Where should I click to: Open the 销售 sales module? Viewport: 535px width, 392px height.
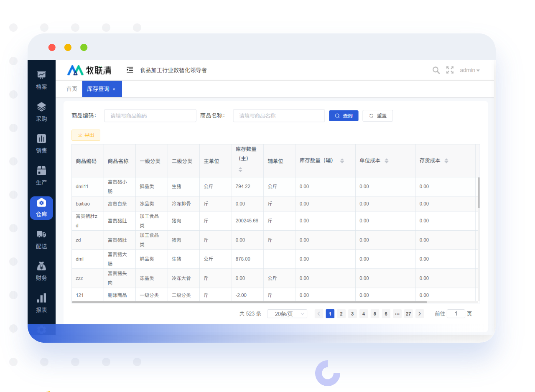(41, 144)
